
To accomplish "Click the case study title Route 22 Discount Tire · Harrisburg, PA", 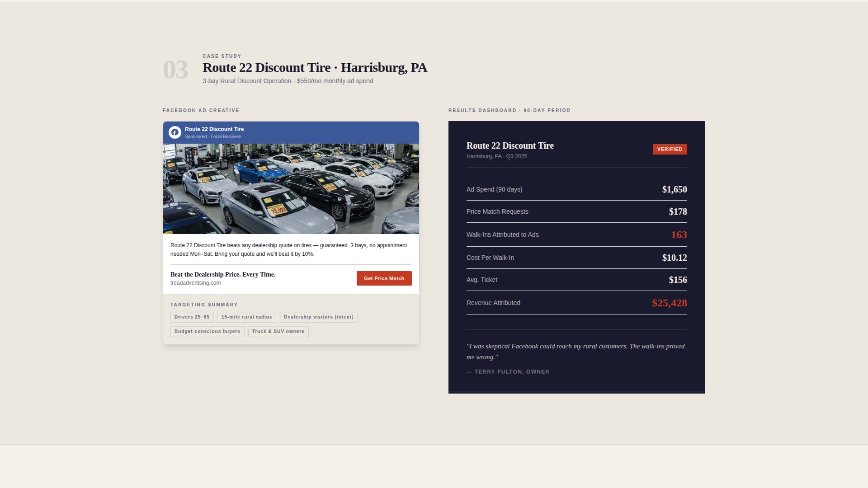I will click(x=315, y=68).
